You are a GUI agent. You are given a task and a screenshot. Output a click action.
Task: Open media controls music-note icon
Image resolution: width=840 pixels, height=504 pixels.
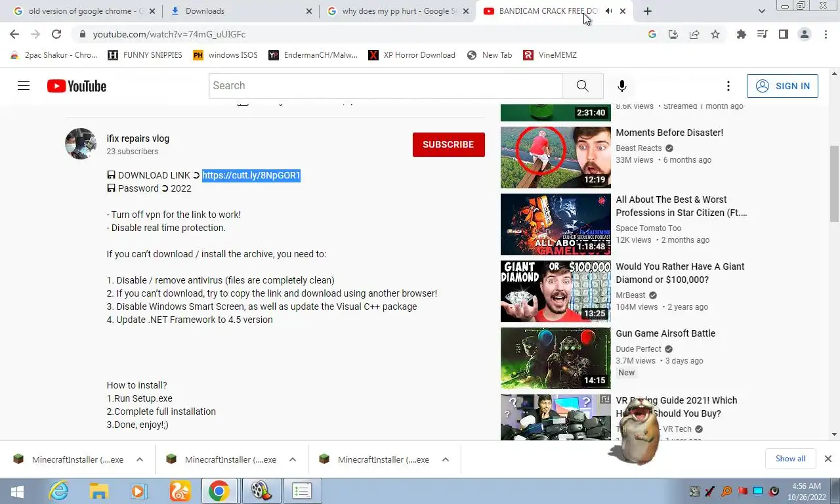tap(763, 34)
